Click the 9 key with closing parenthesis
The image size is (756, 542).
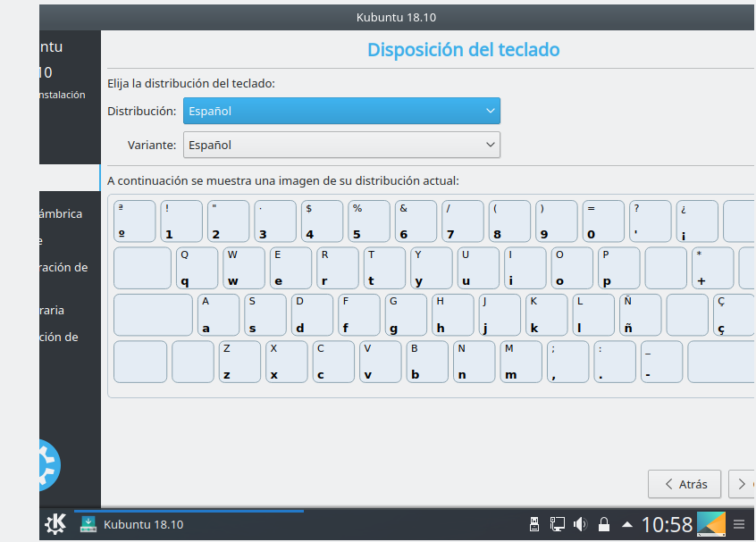[557, 221]
